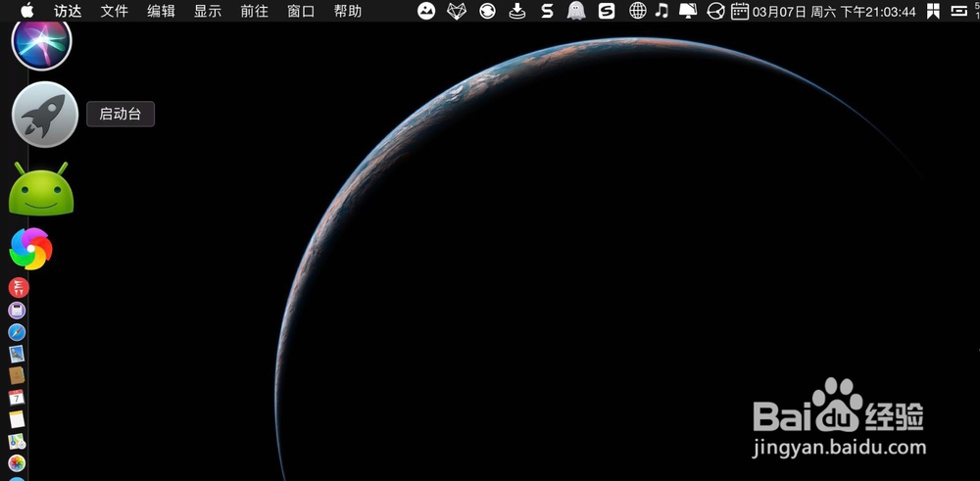This screenshot has width=980, height=481.
Task: Launch Safari compass icon in Dock
Action: point(17,332)
